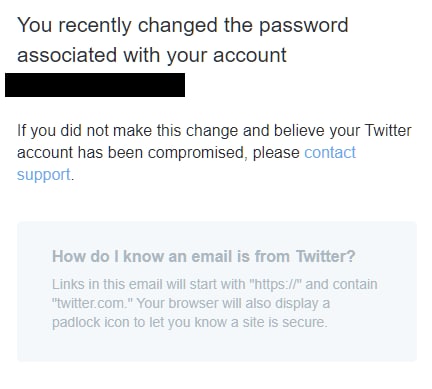The width and height of the screenshot is (432, 389).
Task: Click the word "Twitter" in the main paragraph
Action: point(388,130)
